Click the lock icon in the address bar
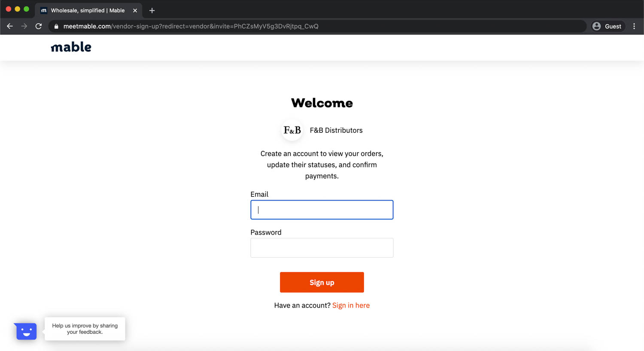644x351 pixels. point(56,26)
